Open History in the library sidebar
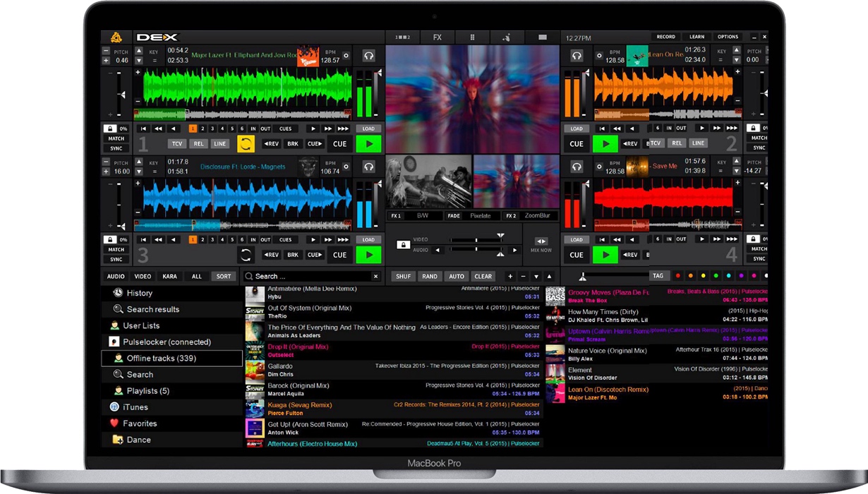The image size is (868, 494). (139, 293)
